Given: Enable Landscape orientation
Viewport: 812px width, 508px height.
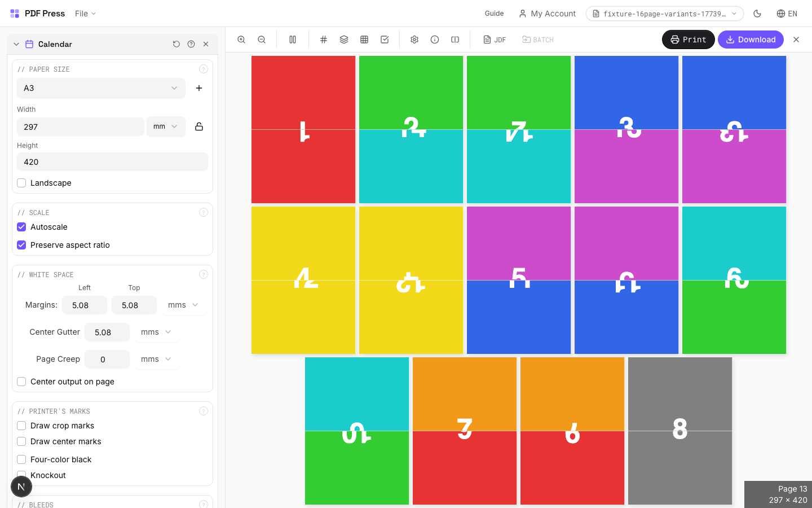Looking at the screenshot, I should click(x=21, y=183).
